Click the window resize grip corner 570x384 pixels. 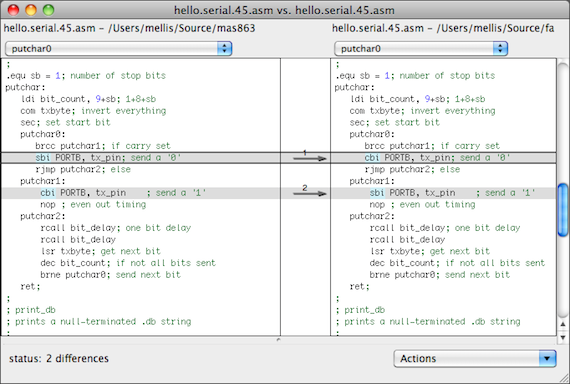564,378
